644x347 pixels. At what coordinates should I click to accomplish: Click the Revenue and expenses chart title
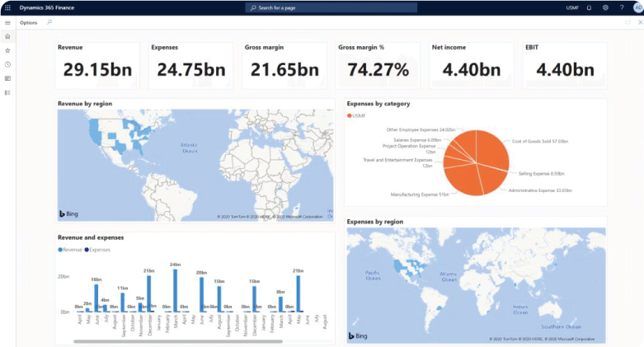click(x=91, y=237)
